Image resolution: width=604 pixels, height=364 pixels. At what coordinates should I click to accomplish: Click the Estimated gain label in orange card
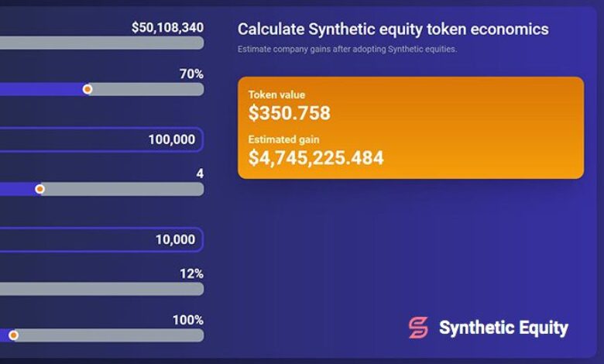[283, 139]
